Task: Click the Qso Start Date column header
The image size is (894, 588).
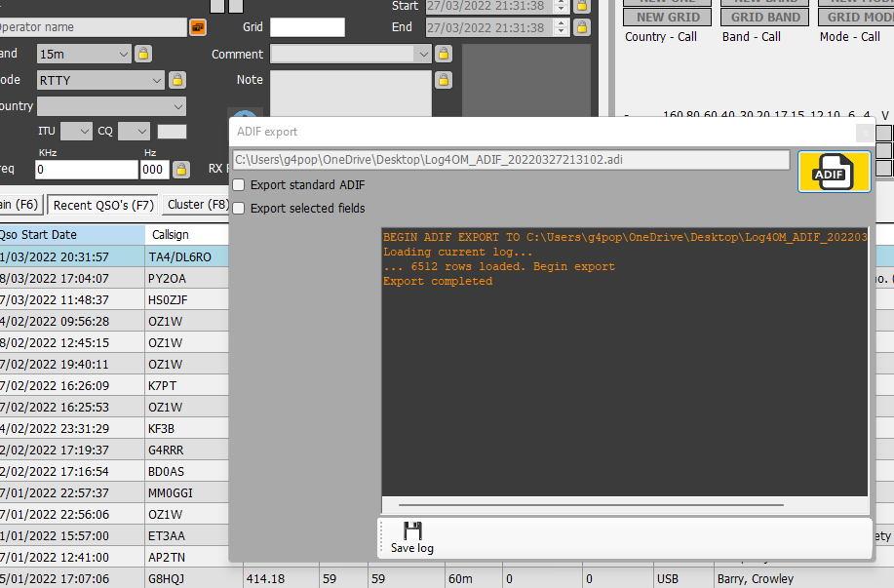Action: 72,235
